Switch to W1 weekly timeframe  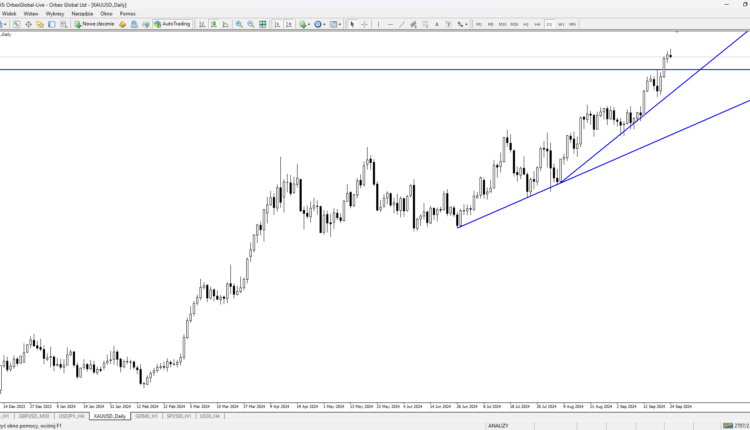point(561,24)
